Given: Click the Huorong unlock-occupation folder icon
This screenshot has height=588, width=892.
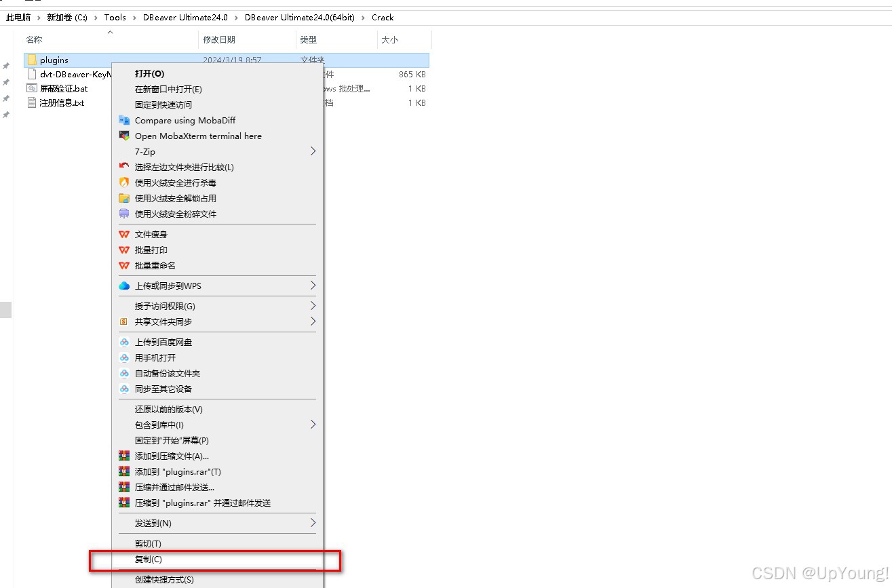Looking at the screenshot, I should coord(124,198).
